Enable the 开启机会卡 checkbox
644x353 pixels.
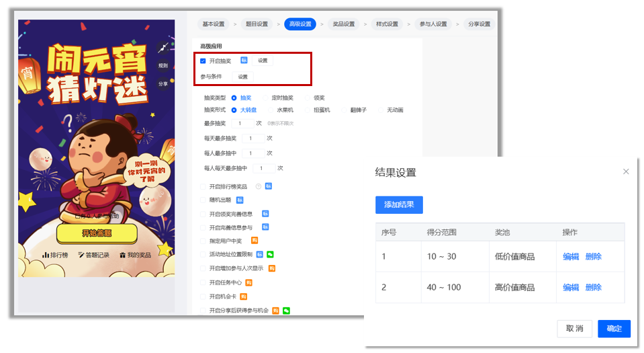click(x=203, y=297)
